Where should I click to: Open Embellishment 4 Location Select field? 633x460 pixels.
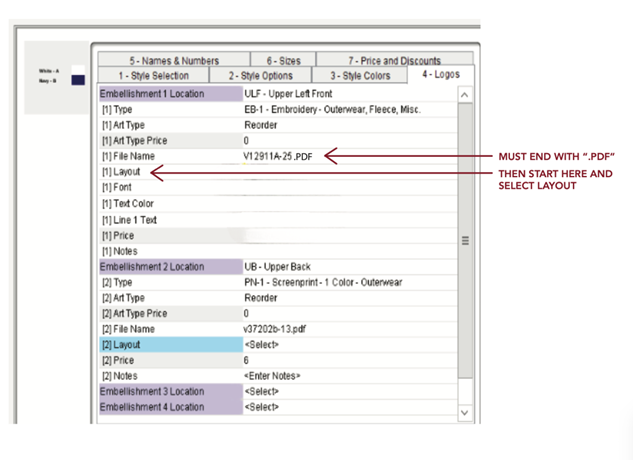click(348, 408)
